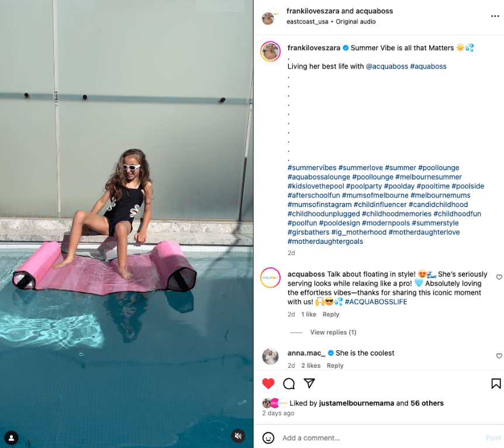Expand View replies (1)
The image size is (504, 448).
333,332
